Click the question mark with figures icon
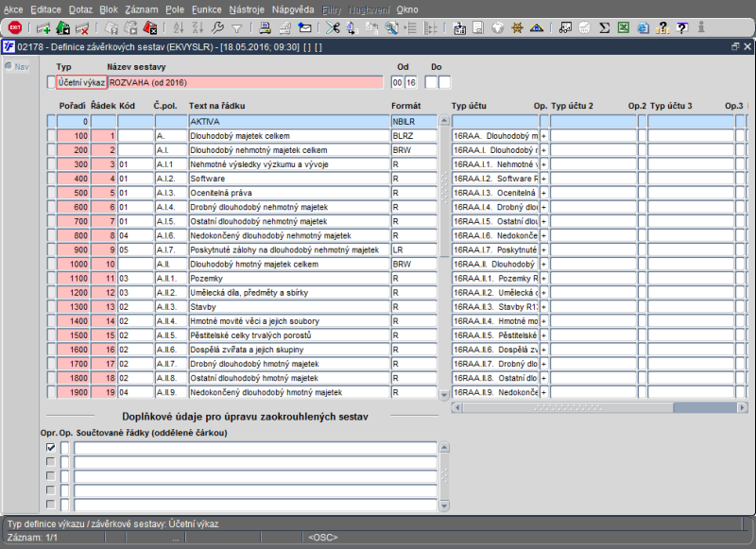 [662, 28]
